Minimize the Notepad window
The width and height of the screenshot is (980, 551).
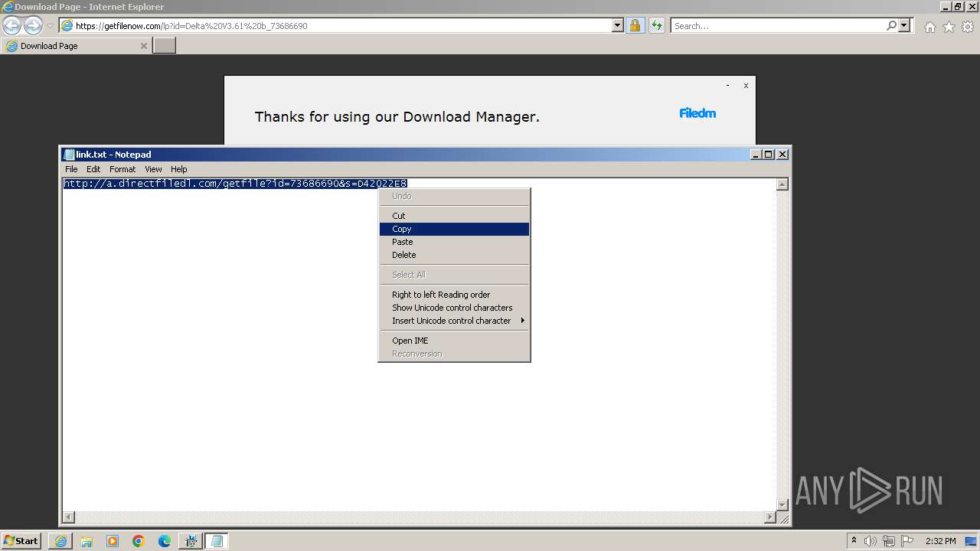(756, 155)
